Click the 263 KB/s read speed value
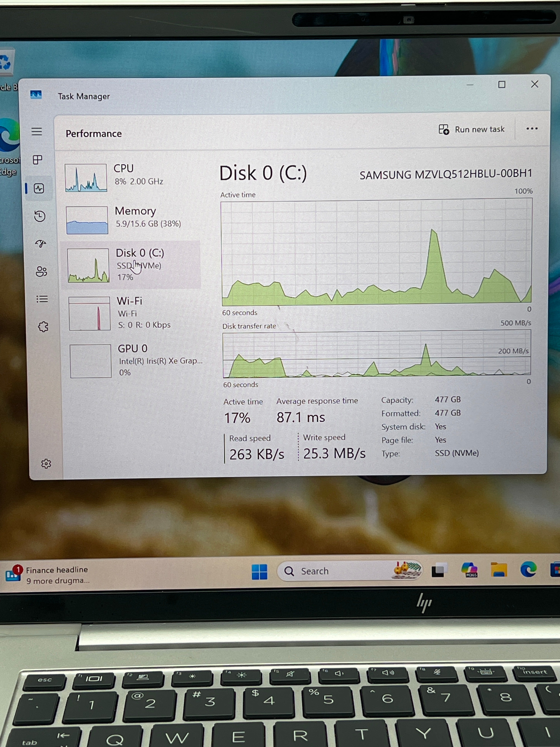The height and width of the screenshot is (747, 560). point(256,454)
